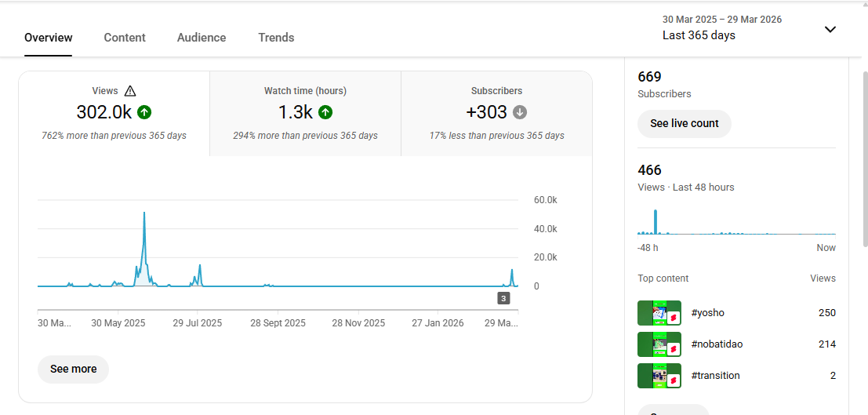Expand the date range dropdown chevron
Screen dimensions: 868x415
[x=830, y=30]
